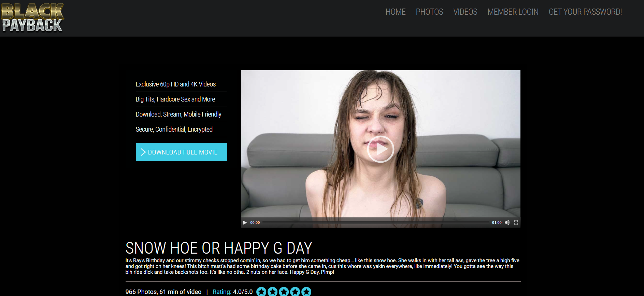Viewport: 644px width, 296px height.
Task: Select 'Secure, Confidential, Encrypted' item
Action: click(174, 129)
